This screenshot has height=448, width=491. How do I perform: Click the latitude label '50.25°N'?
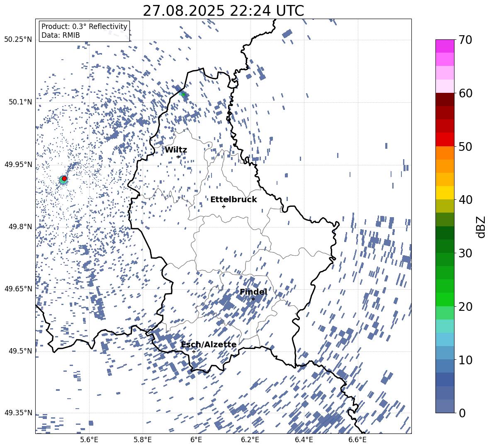coord(18,39)
